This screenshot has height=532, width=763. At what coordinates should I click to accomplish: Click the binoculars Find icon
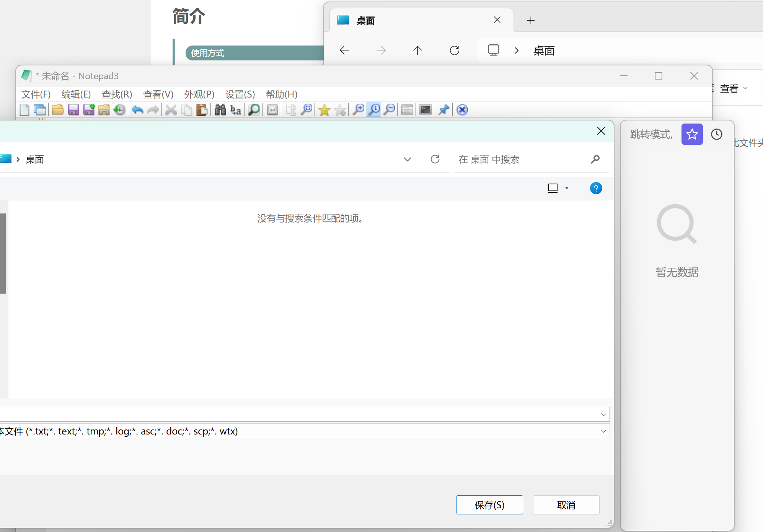point(220,110)
